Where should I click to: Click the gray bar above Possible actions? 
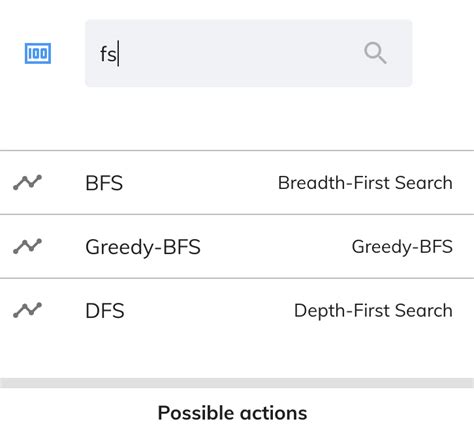[x=237, y=383]
